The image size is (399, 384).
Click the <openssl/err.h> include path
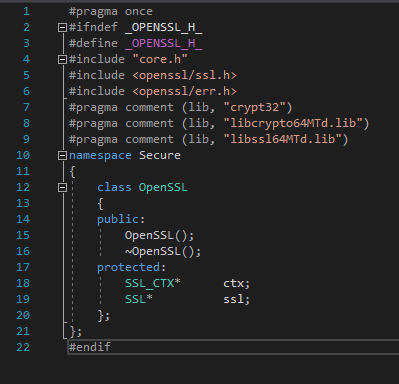(184, 91)
